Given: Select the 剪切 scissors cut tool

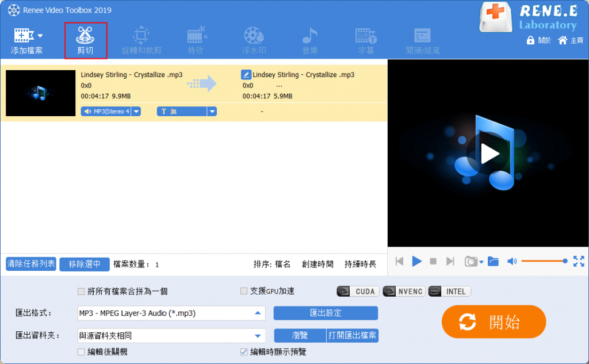Looking at the screenshot, I should pyautogui.click(x=85, y=41).
